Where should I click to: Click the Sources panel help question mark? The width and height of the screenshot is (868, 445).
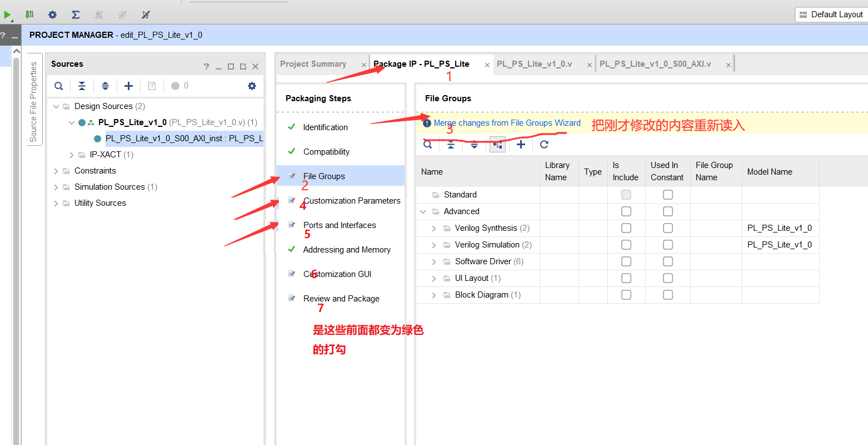click(206, 66)
